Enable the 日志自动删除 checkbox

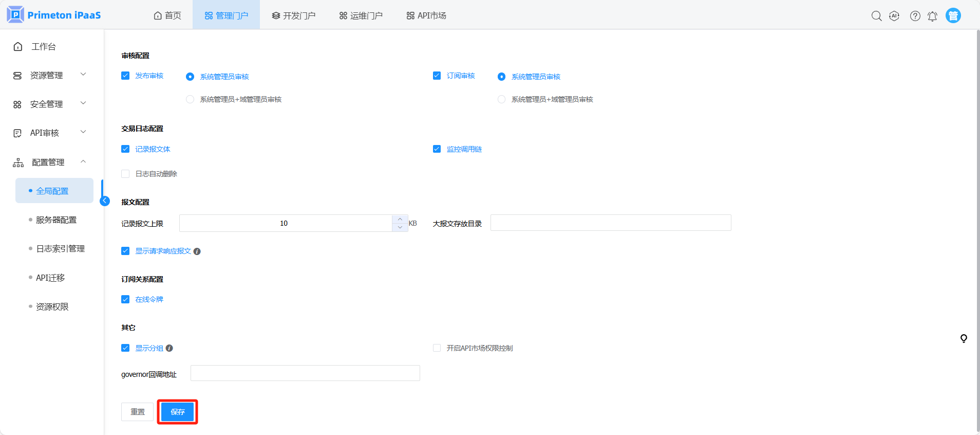click(125, 174)
